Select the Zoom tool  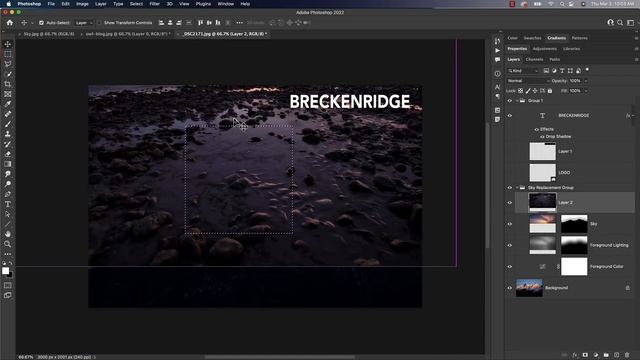pos(8,244)
